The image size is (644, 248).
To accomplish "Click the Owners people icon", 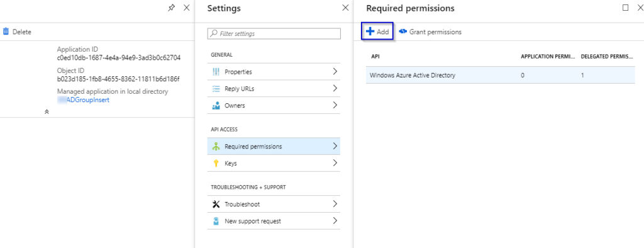I will point(216,106).
